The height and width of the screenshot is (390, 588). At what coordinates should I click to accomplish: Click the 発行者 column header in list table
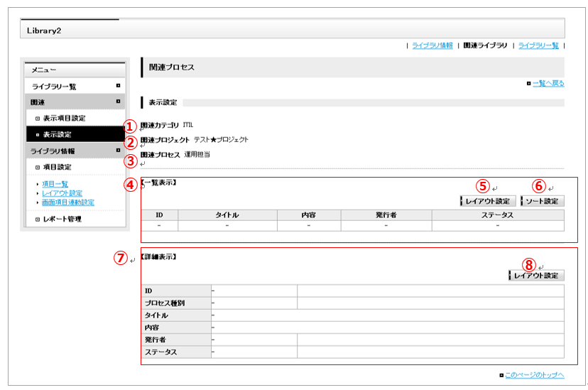click(386, 215)
